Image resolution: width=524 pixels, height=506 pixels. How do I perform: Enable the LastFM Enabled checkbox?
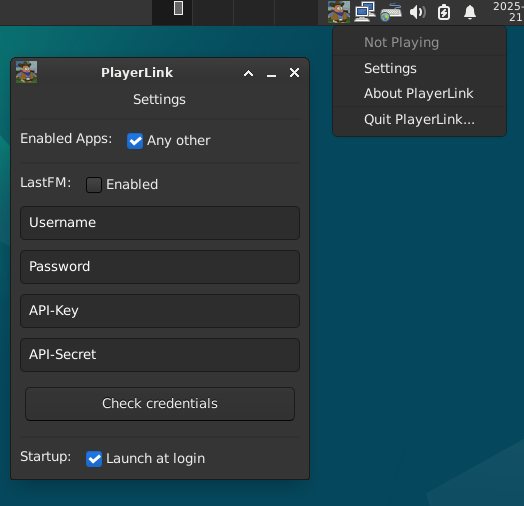pyautogui.click(x=94, y=185)
